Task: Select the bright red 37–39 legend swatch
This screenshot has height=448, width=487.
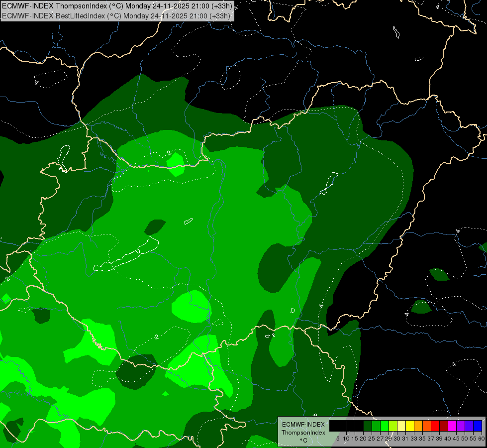Action: point(435,426)
